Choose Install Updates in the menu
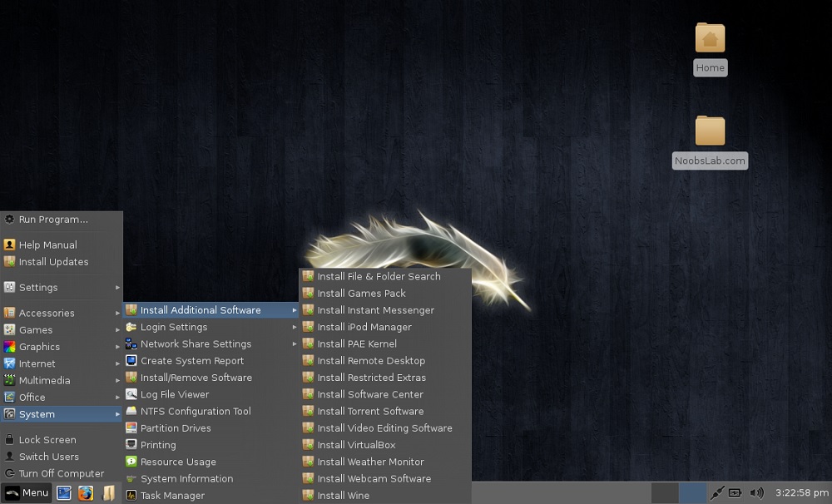832x504 pixels. click(x=62, y=261)
